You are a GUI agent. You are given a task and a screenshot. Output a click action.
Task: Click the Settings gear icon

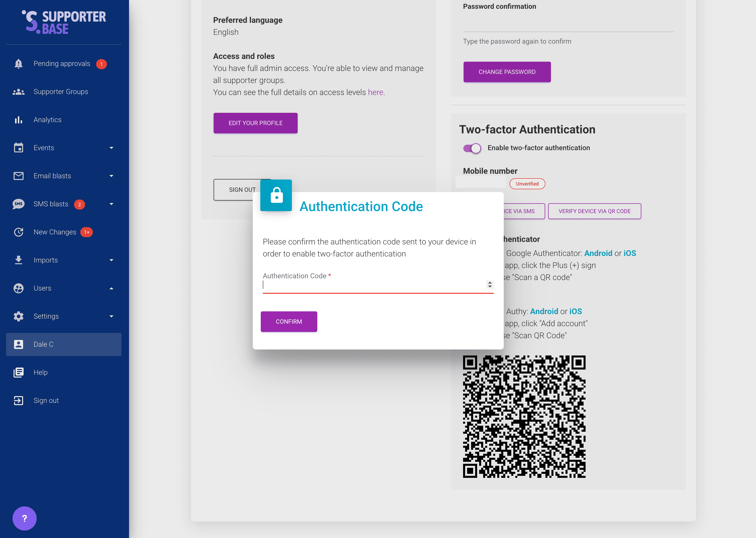(19, 316)
